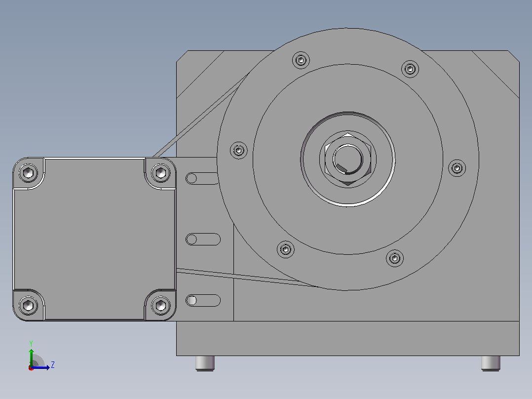This screenshot has width=532, height=399.
Task: Select the hex nut at the flange center
Action: [x=348, y=160]
